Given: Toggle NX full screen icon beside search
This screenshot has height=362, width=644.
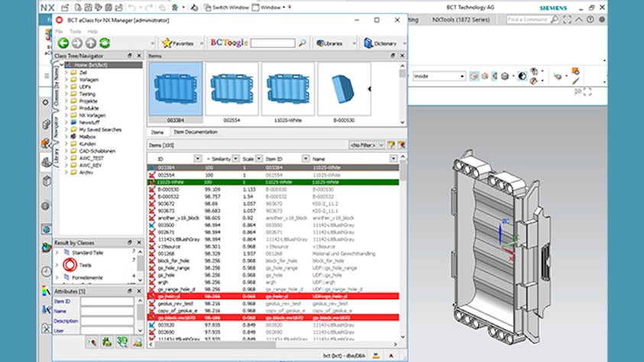Looking at the screenshot, I should point(567,20).
